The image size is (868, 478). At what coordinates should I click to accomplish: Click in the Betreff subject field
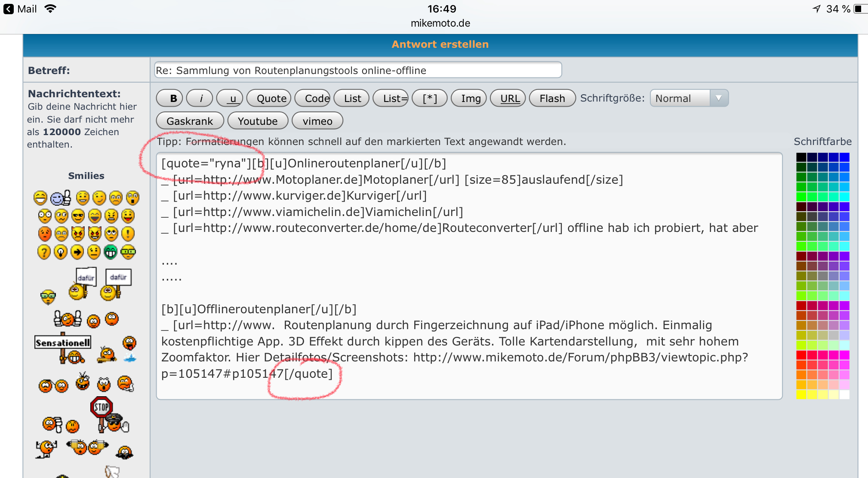pyautogui.click(x=357, y=71)
